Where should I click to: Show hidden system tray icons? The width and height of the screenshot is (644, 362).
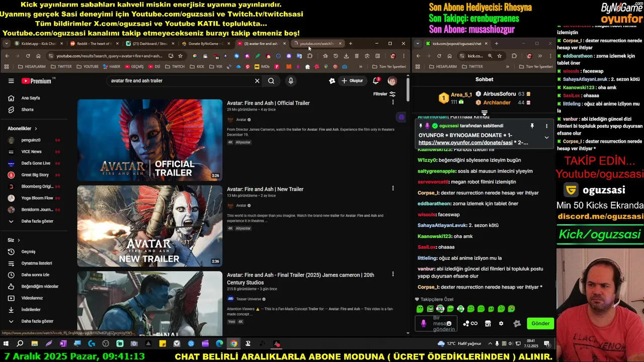(490, 344)
